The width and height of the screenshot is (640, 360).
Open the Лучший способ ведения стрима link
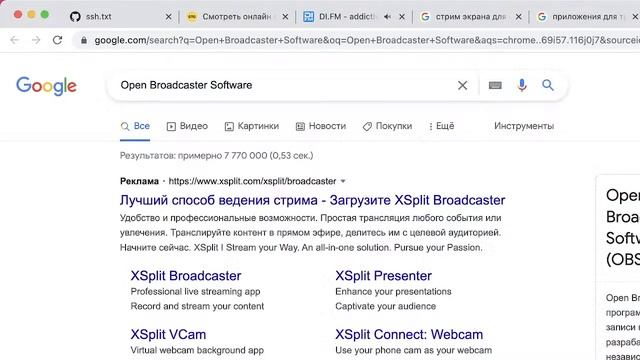pyautogui.click(x=312, y=200)
